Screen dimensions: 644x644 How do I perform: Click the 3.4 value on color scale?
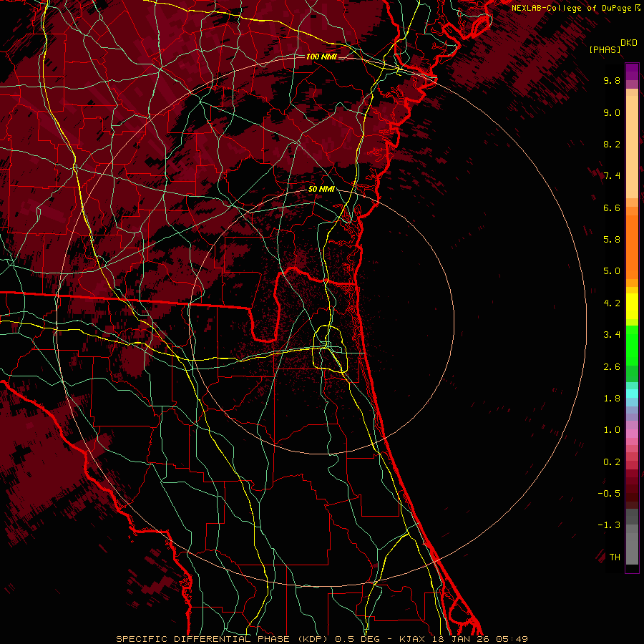pos(612,335)
